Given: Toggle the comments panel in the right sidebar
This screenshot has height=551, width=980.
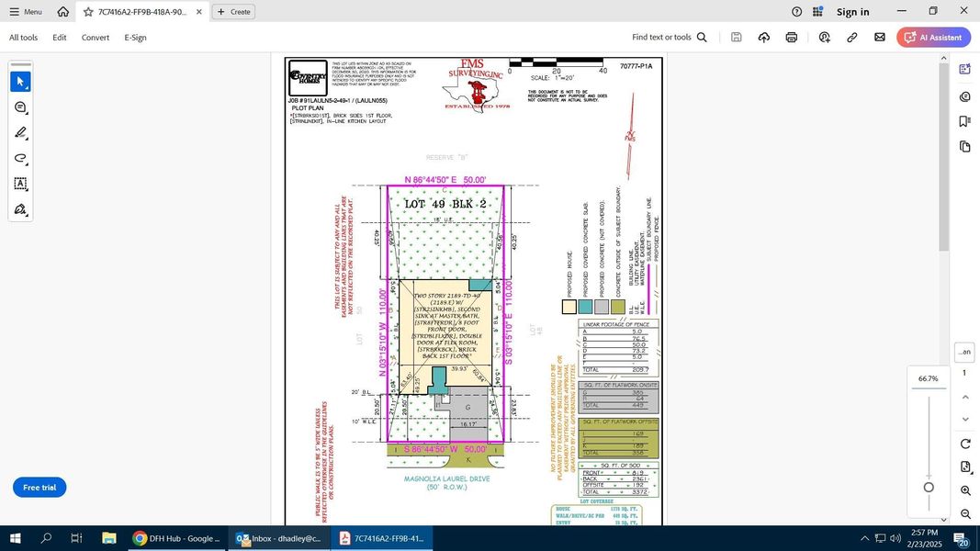Looking at the screenshot, I should [964, 96].
